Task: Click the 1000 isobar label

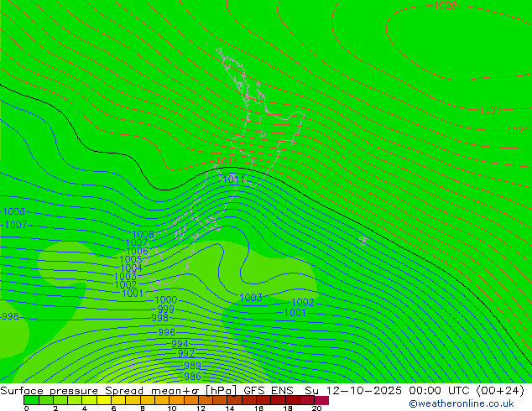Action: [166, 300]
